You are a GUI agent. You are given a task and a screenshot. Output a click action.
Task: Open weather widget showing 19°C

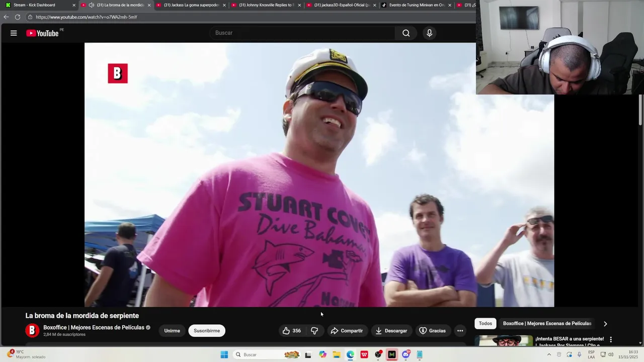(26, 354)
